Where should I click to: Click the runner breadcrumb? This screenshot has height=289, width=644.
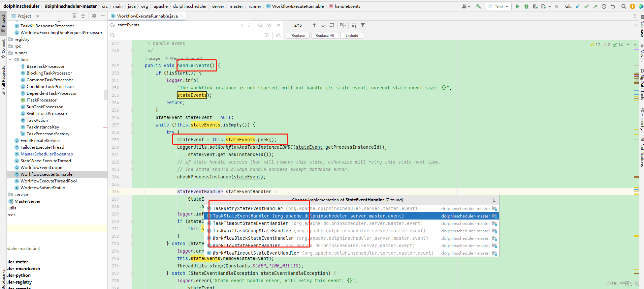[255, 6]
